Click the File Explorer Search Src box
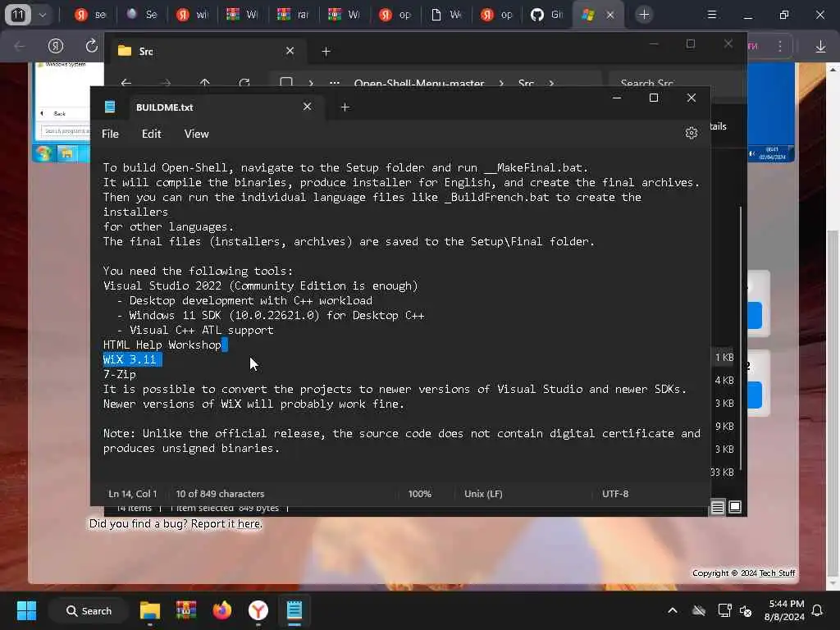840x630 pixels. pos(675,82)
